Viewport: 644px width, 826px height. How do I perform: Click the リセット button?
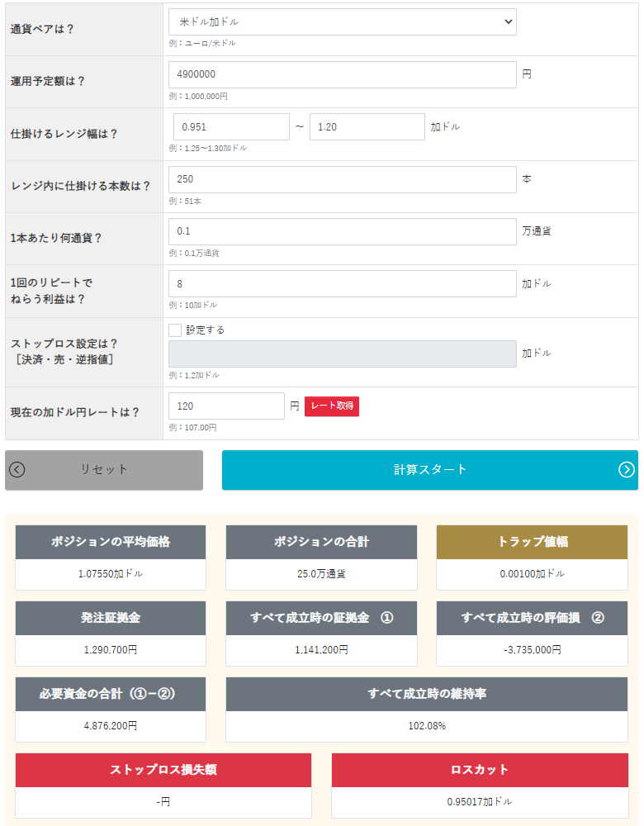[x=104, y=470]
